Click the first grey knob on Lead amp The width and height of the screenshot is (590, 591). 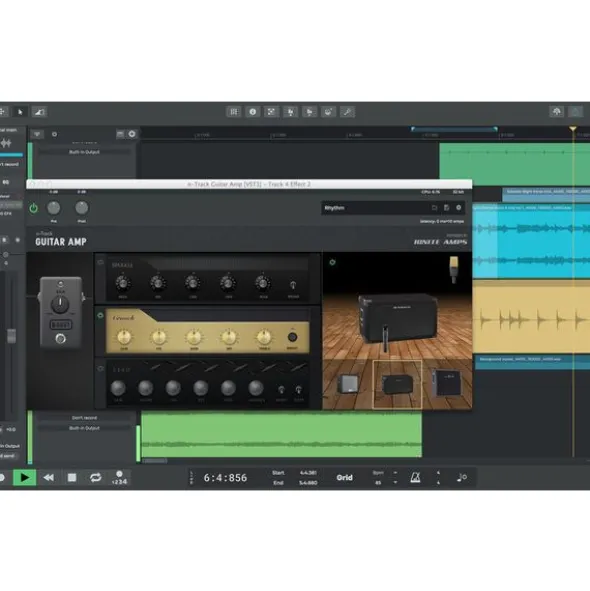pos(118,388)
